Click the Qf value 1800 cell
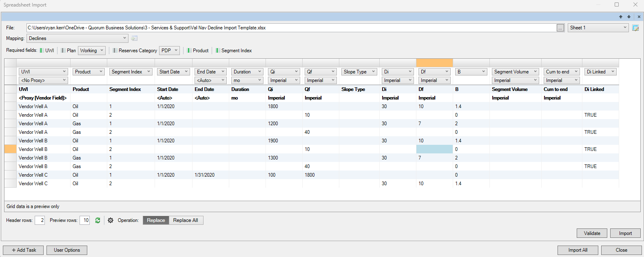 pos(321,175)
